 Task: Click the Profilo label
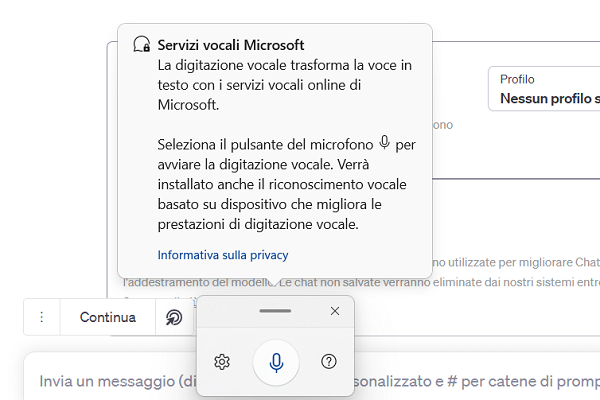click(x=518, y=79)
